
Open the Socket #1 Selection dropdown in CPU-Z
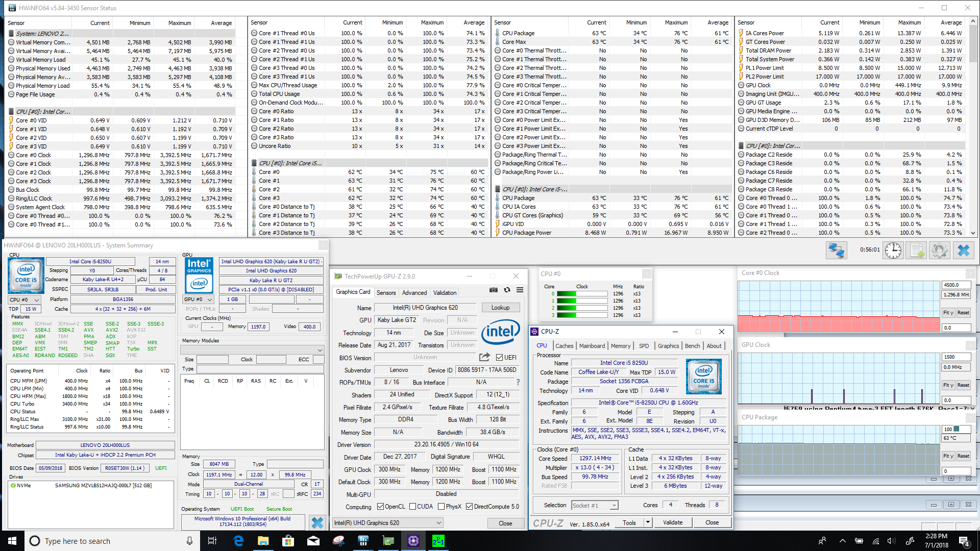(595, 506)
